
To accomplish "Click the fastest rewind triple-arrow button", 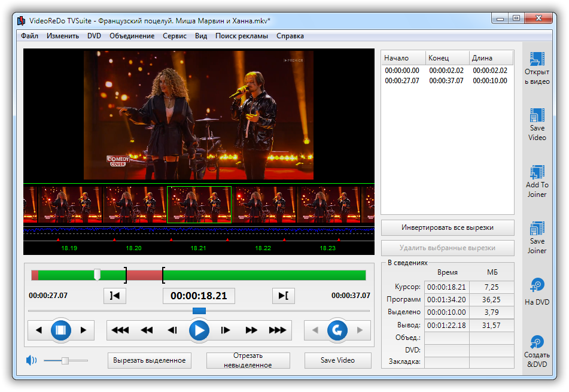I will [120, 330].
